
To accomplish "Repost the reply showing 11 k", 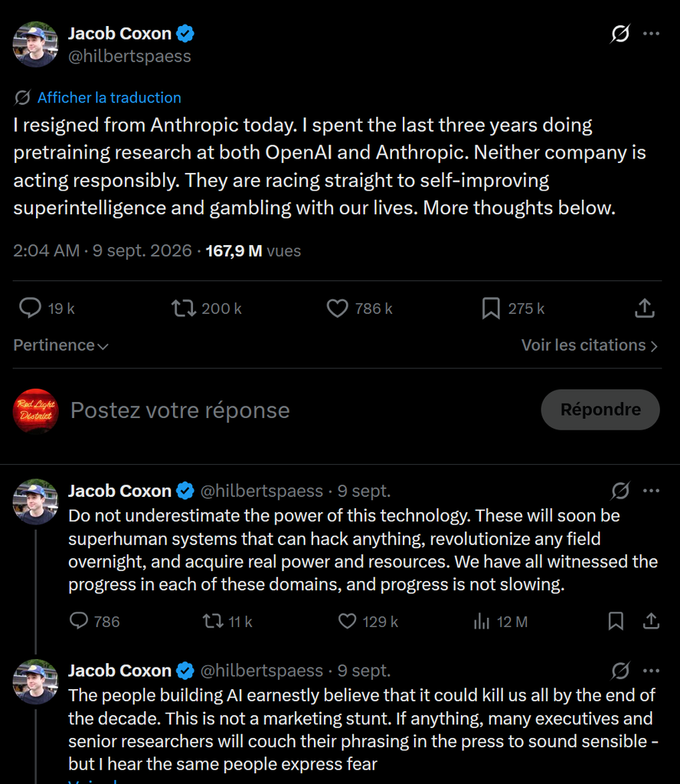I will click(213, 621).
